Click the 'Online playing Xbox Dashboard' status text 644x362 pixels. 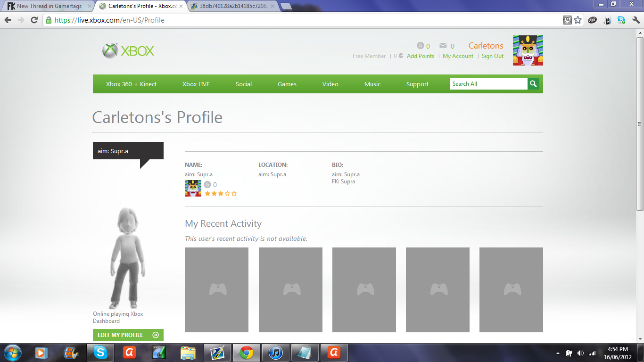point(118,318)
